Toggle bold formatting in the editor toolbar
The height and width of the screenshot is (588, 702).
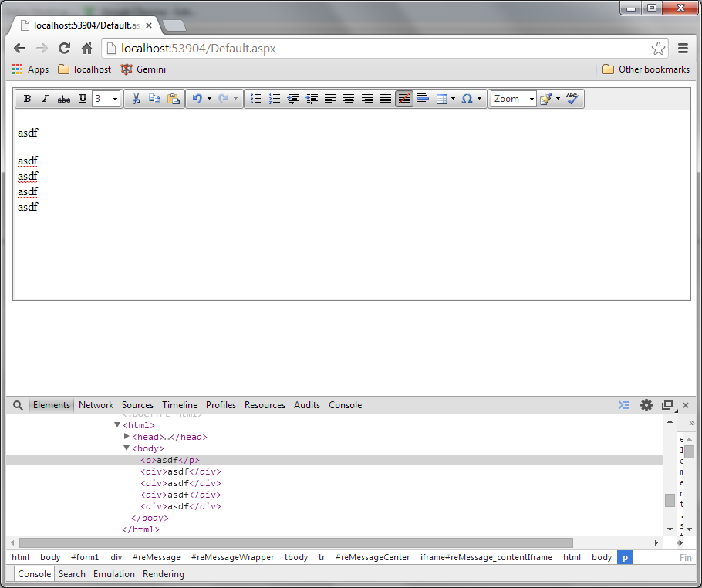pyautogui.click(x=27, y=99)
